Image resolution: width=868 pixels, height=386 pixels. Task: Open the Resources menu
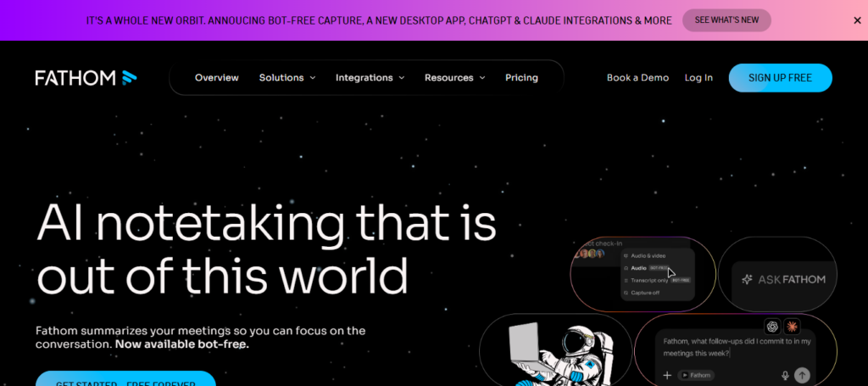[x=454, y=77]
